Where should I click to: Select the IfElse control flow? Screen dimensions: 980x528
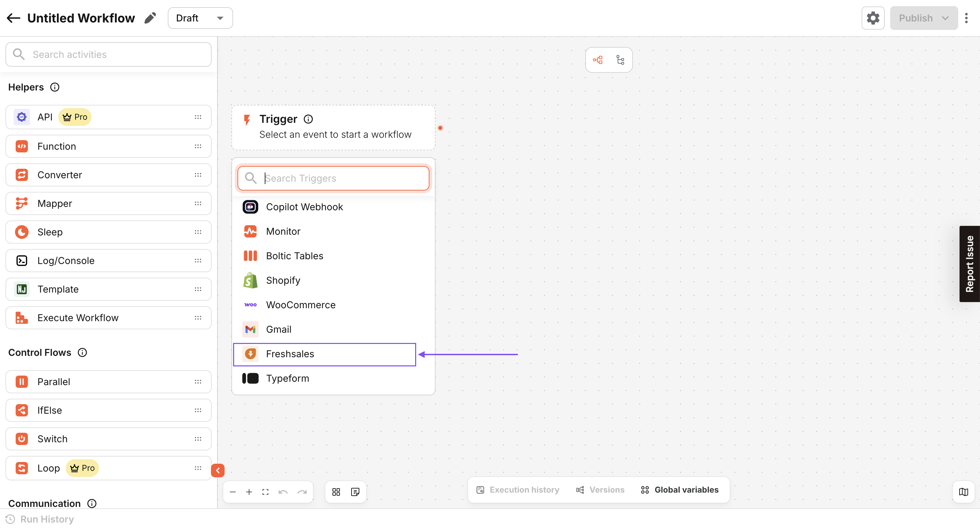pyautogui.click(x=109, y=410)
